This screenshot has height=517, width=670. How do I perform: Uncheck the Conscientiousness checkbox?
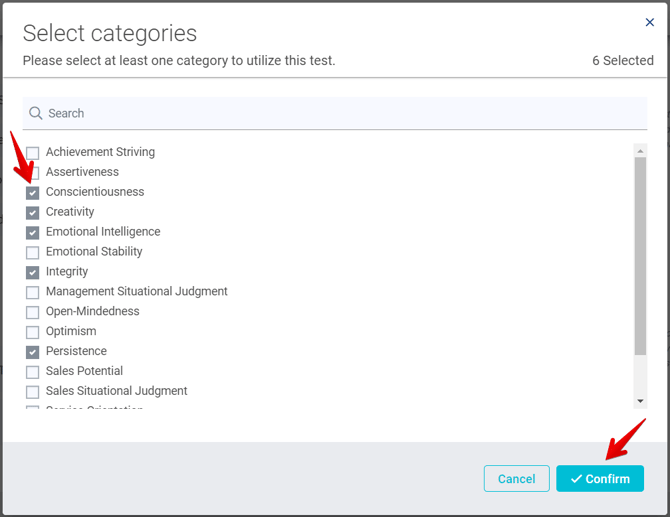click(33, 192)
